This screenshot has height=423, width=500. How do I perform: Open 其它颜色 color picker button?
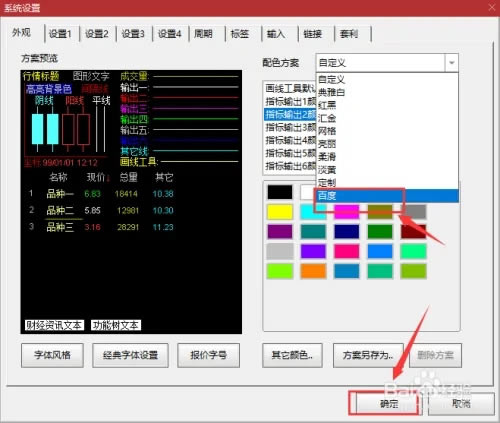pos(292,355)
